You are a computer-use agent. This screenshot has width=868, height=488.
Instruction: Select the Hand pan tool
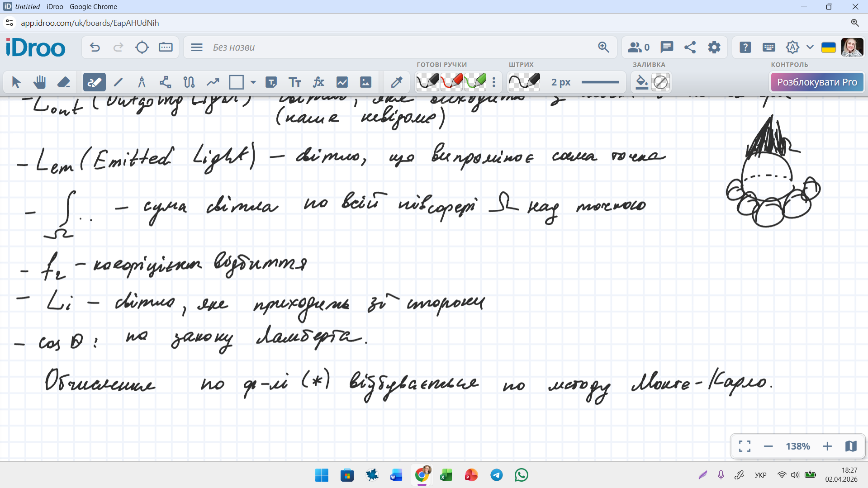coord(40,82)
